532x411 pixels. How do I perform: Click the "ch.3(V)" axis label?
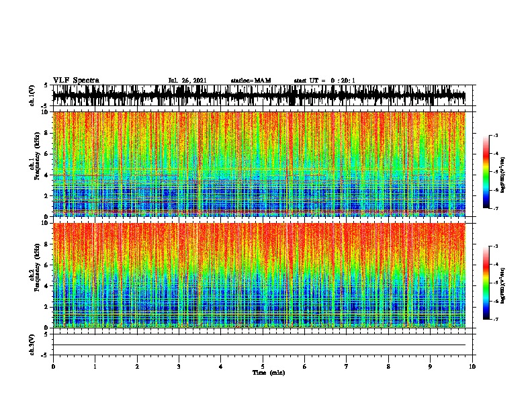32,345
